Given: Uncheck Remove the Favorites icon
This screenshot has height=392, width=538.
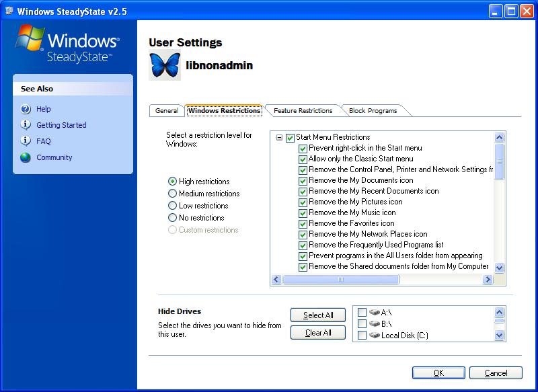Looking at the screenshot, I should point(303,224).
